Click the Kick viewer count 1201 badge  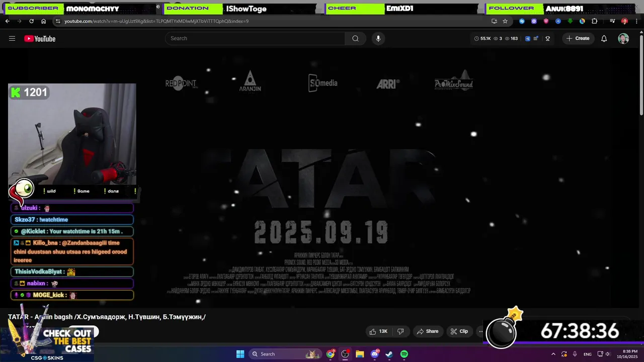point(29,92)
